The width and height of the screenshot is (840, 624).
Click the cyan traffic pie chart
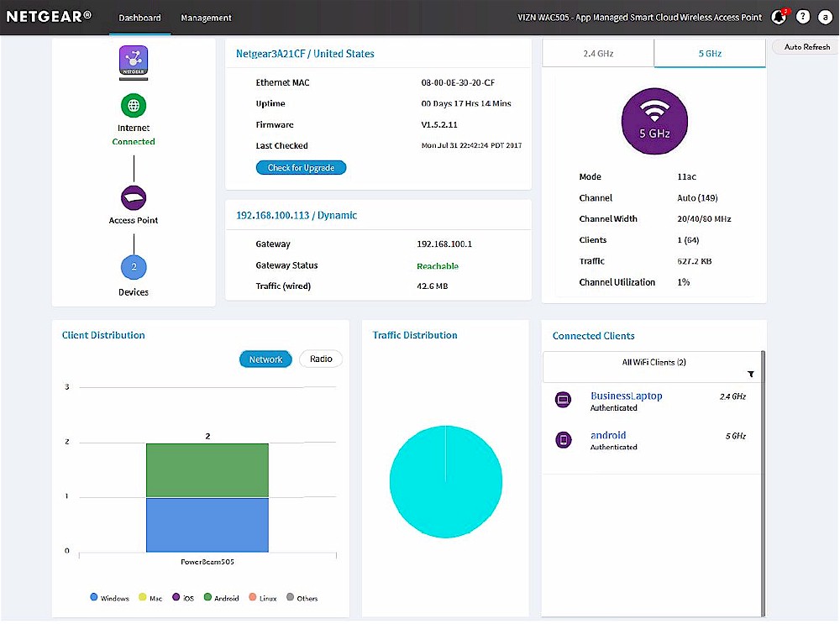click(x=446, y=481)
